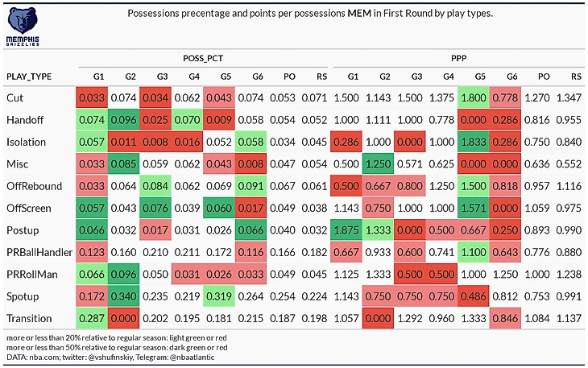This screenshot has height=368, width=588.
Task: Select the G1 header under POSS_PCT
Action: pos(99,76)
